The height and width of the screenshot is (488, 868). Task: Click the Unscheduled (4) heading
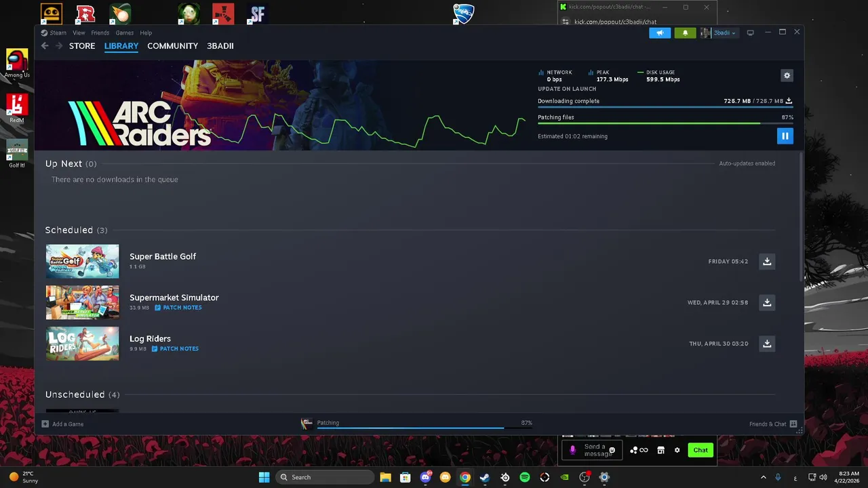(x=82, y=394)
